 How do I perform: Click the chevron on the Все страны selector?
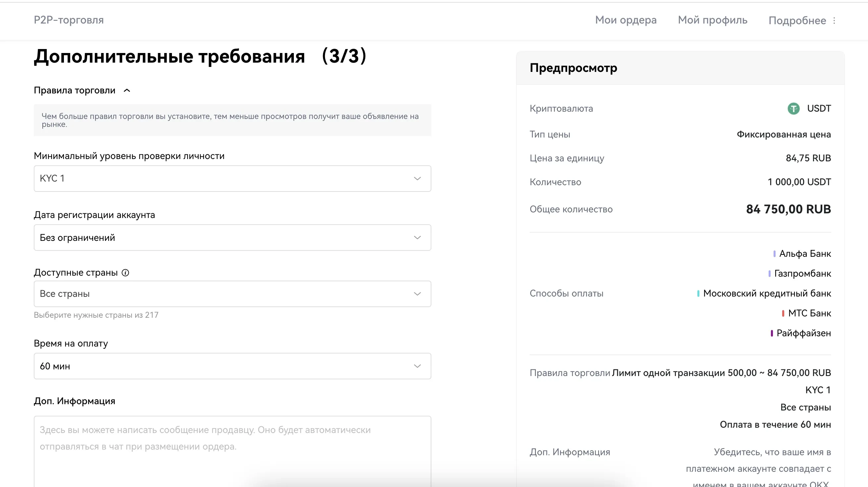pos(417,294)
